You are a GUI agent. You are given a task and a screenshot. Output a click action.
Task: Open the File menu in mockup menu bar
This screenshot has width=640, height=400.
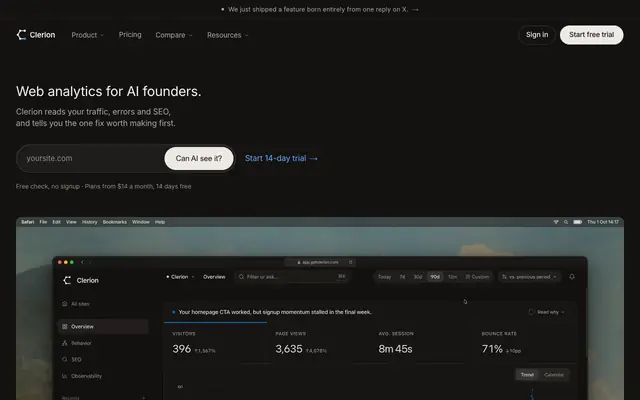[x=43, y=222]
